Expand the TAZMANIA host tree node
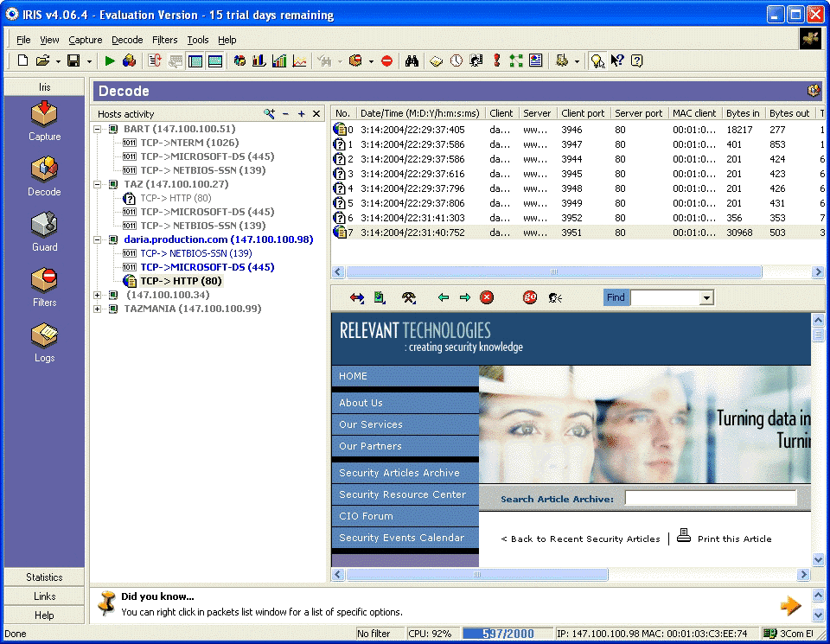The height and width of the screenshot is (644, 830). pos(98,309)
